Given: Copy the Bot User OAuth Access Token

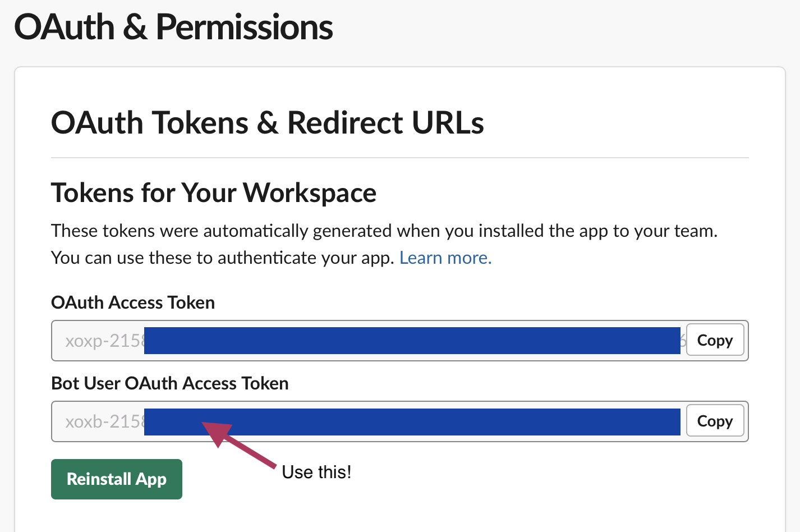Looking at the screenshot, I should click(715, 421).
